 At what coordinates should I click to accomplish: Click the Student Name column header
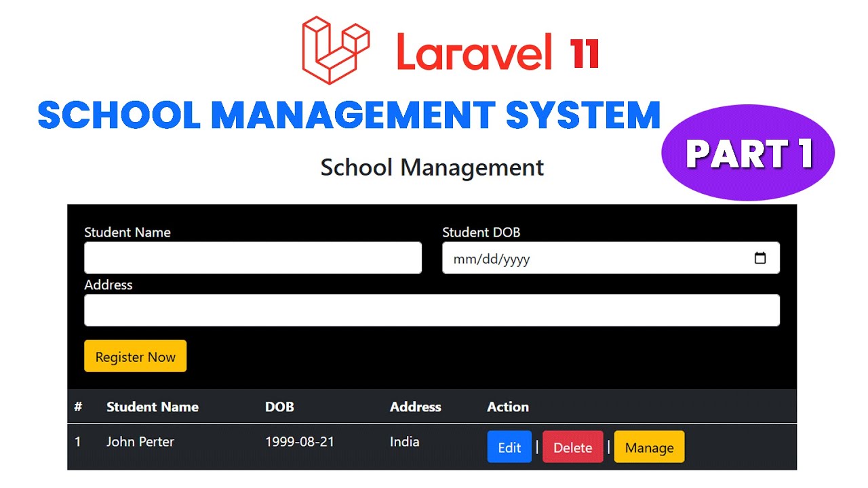coord(153,407)
